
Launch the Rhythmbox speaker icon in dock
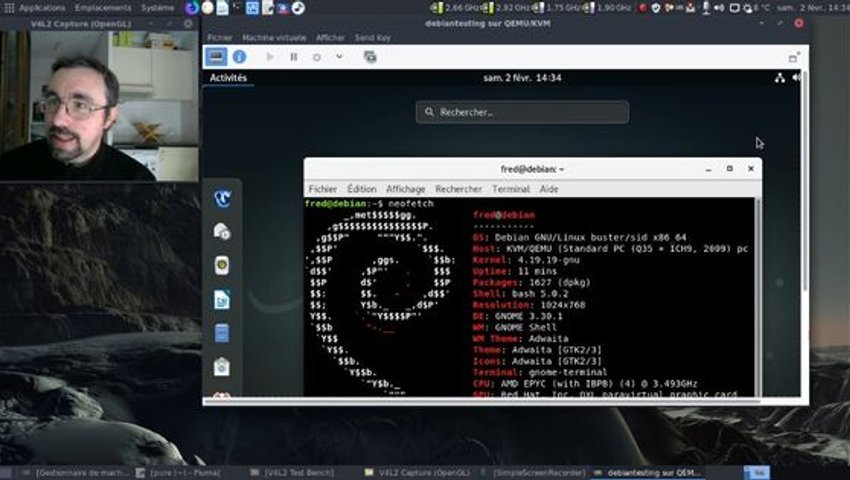[222, 265]
